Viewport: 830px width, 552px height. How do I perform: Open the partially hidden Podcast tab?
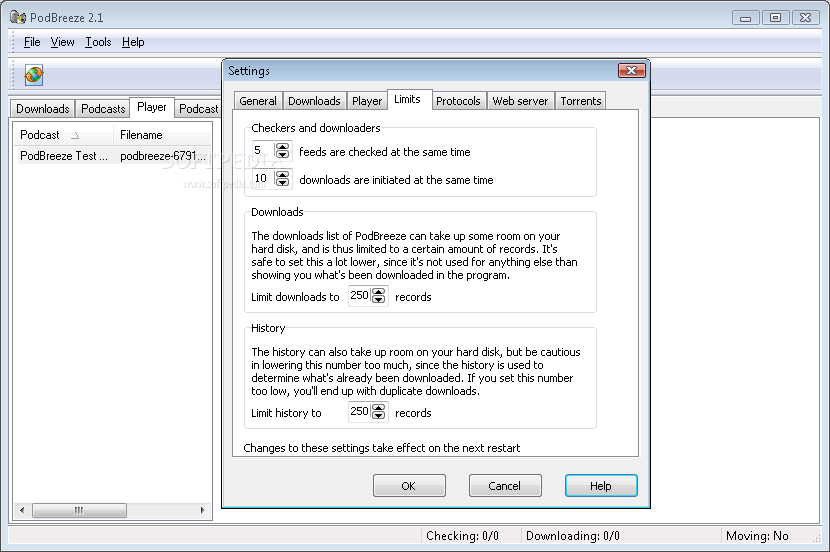[x=199, y=109]
